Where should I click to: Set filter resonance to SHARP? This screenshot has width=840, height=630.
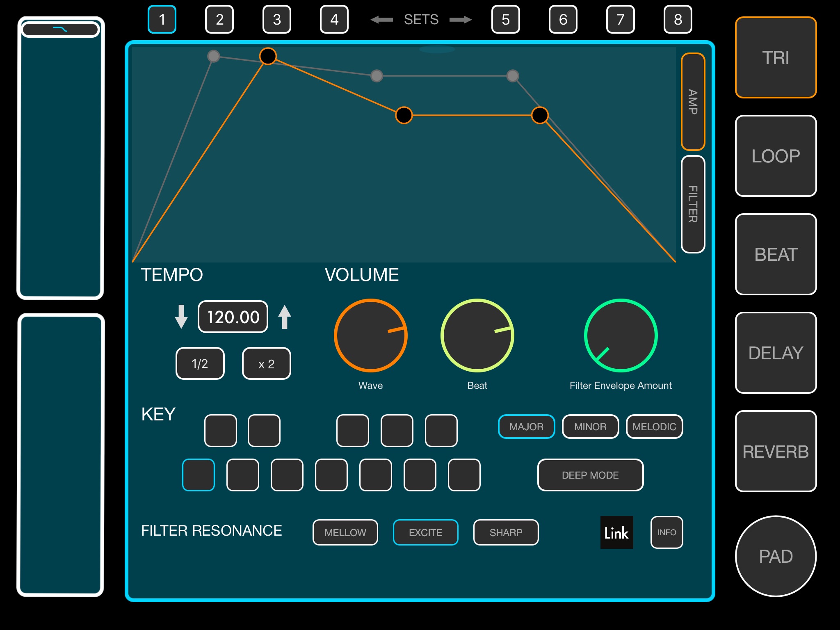click(505, 532)
